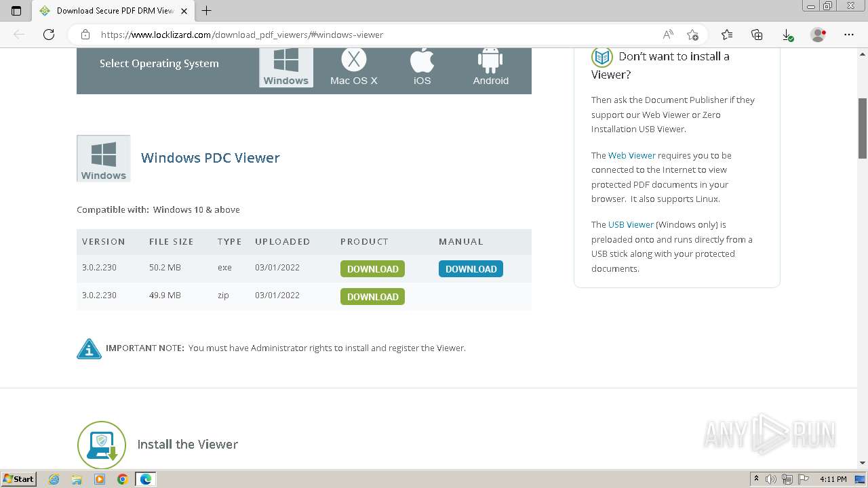Download the Windows viewer manual
This screenshot has width=868, height=488.
pyautogui.click(x=471, y=269)
